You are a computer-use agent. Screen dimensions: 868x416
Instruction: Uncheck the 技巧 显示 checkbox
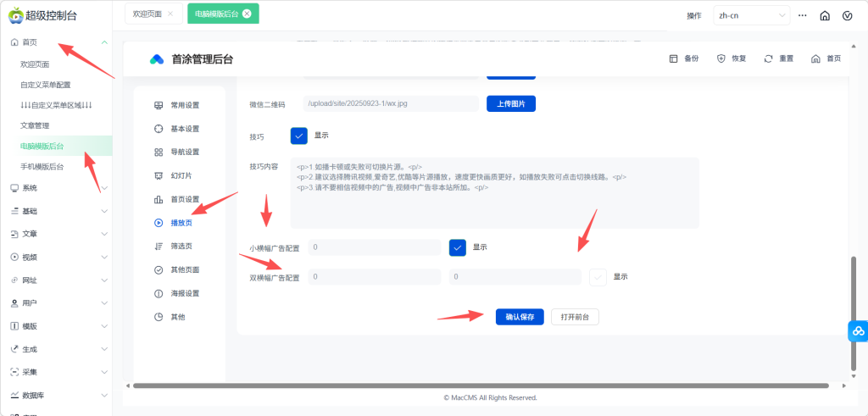pos(299,136)
